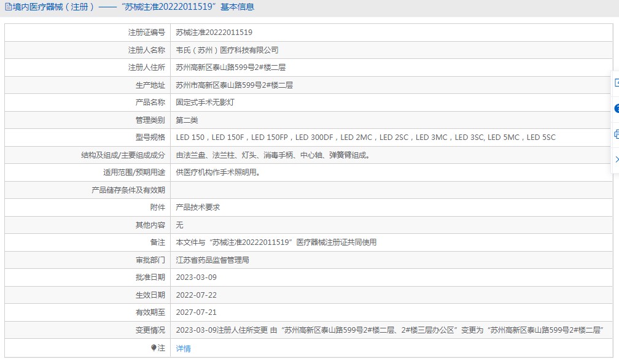Collapse side toolbar with the chevron arrow
This screenshot has width=619, height=364.
617,160
